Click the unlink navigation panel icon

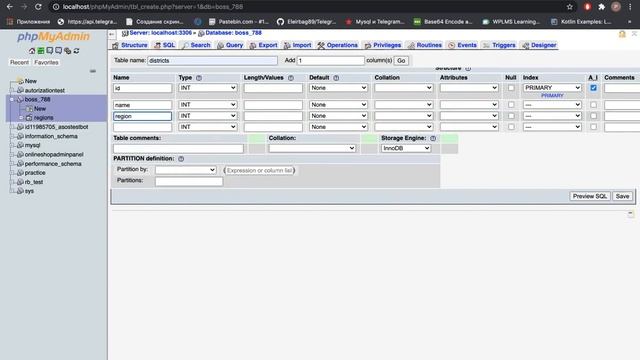(93, 71)
